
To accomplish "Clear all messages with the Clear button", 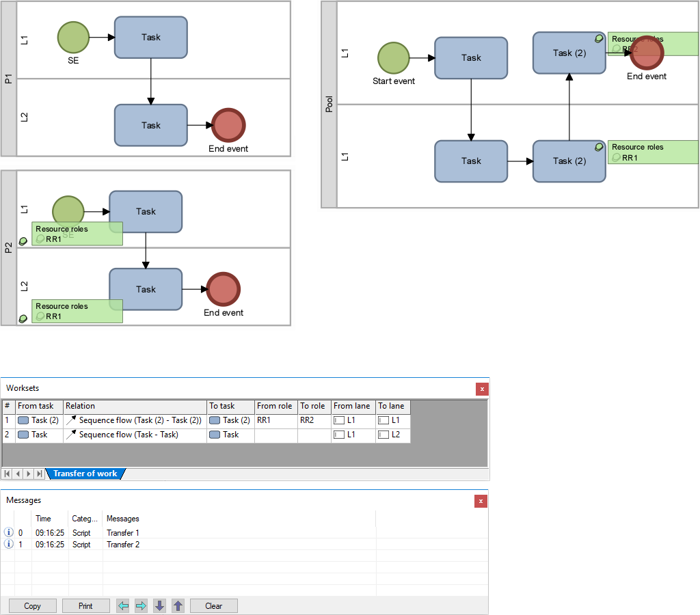I will 213,605.
